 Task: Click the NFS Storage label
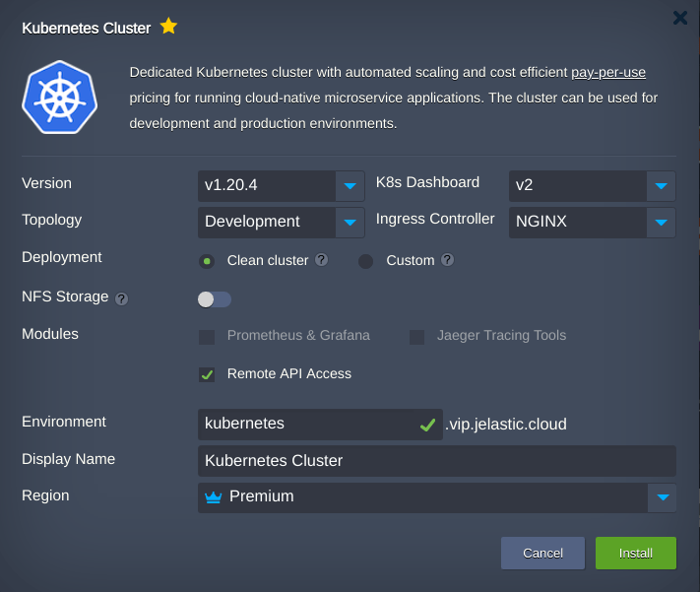[65, 296]
